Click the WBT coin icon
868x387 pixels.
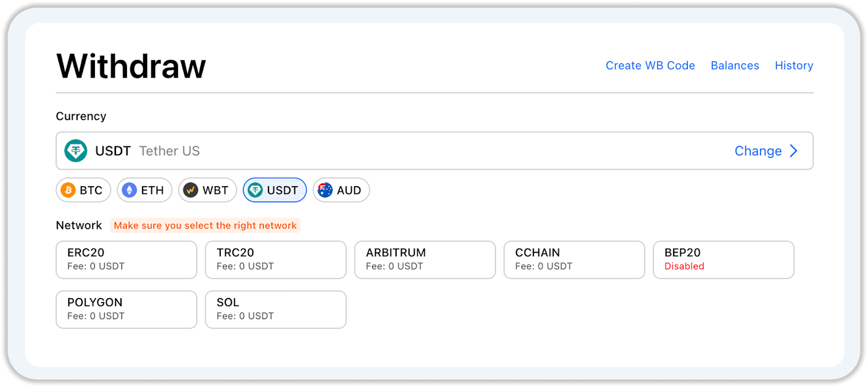pyautogui.click(x=190, y=190)
